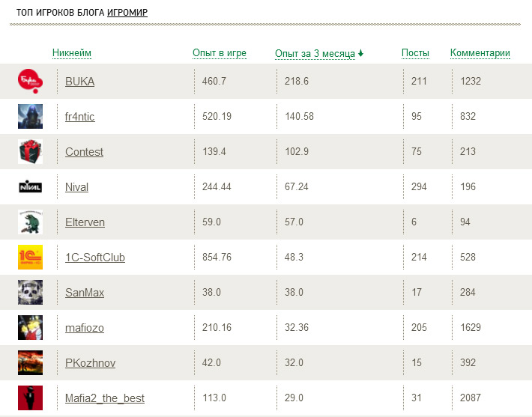Sort by Опыт за 3 месяца
This screenshot has height=417, width=532.
(x=315, y=53)
